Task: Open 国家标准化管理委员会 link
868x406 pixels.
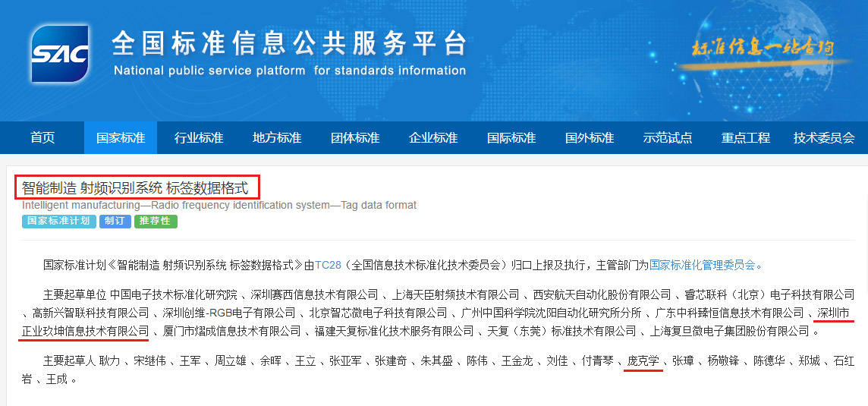Action: point(703,265)
